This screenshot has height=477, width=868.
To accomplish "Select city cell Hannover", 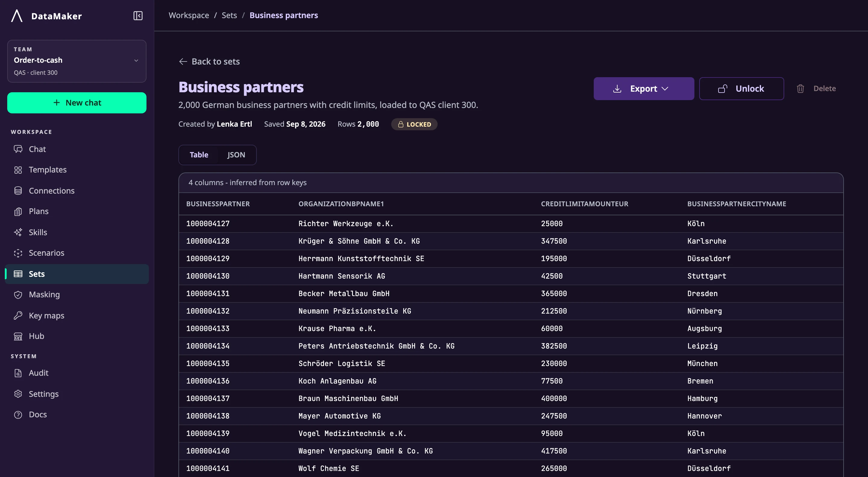I will click(705, 416).
